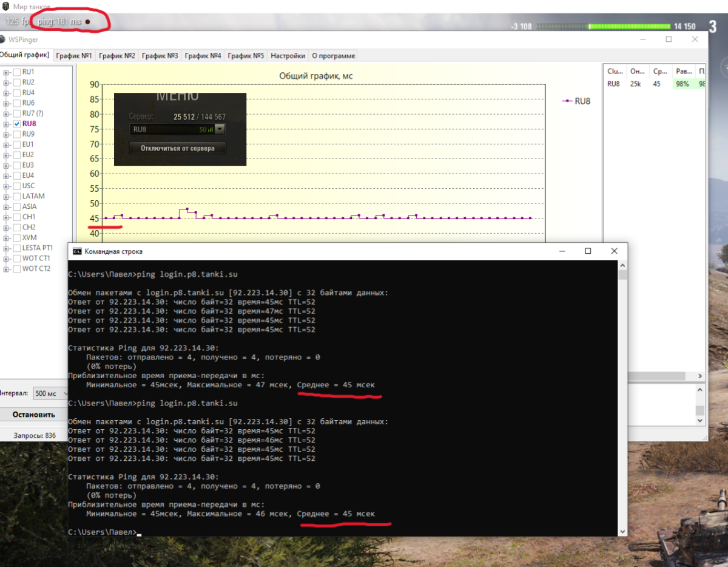The width and height of the screenshot is (728, 567).
Task: Click the green signal bars in server box
Action: 210,129
